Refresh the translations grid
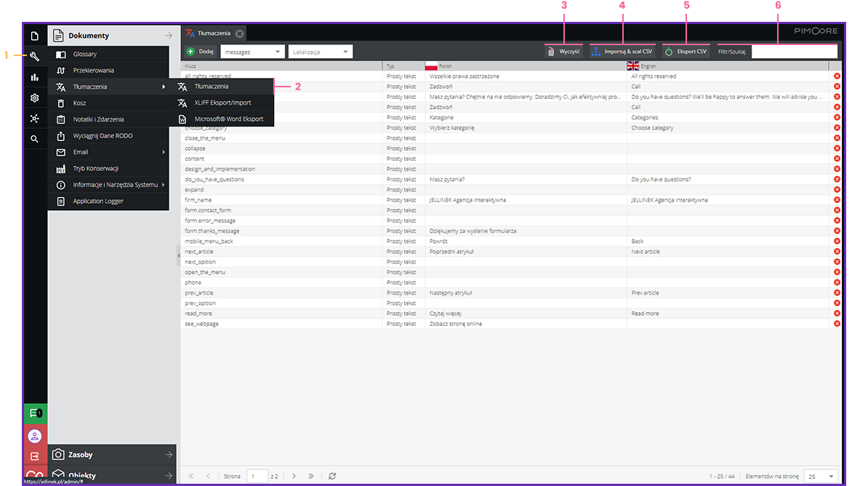Screen dimensions: 868x486 pyautogui.click(x=332, y=476)
